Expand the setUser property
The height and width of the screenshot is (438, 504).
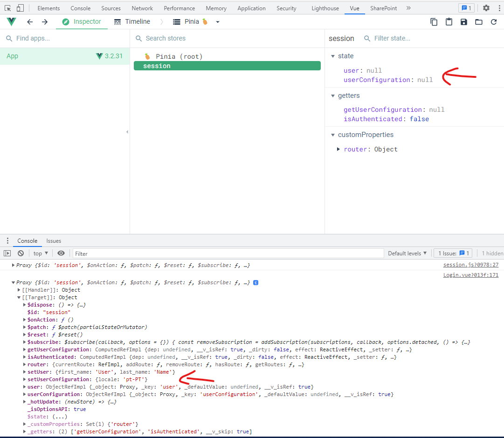coord(24,372)
